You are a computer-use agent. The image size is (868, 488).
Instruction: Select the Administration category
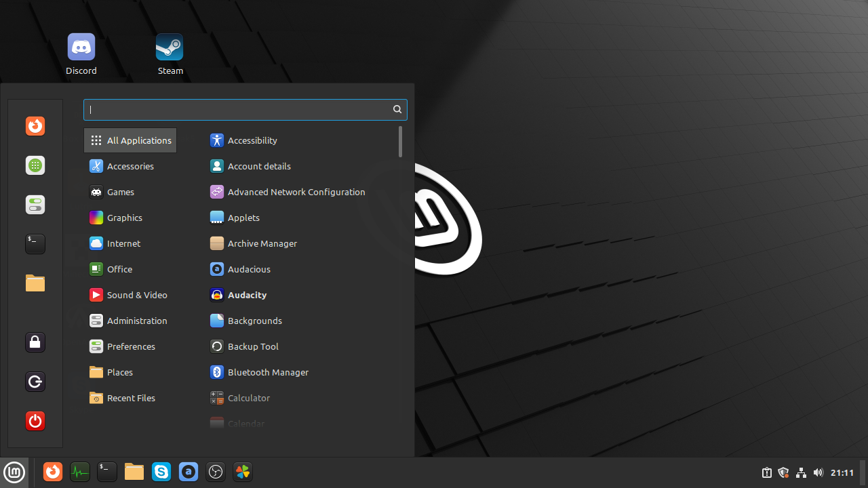pyautogui.click(x=130, y=321)
